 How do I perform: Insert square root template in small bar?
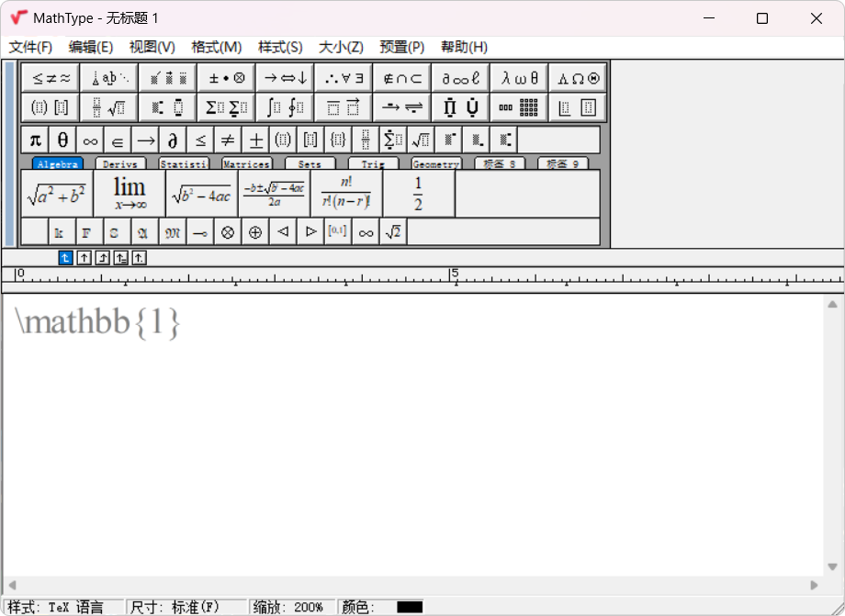click(x=421, y=140)
